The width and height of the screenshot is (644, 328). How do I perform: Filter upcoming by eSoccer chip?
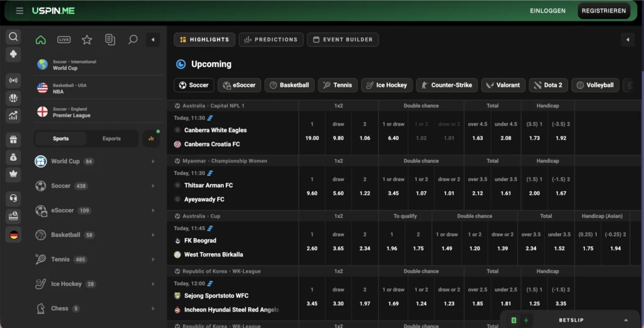tap(240, 85)
